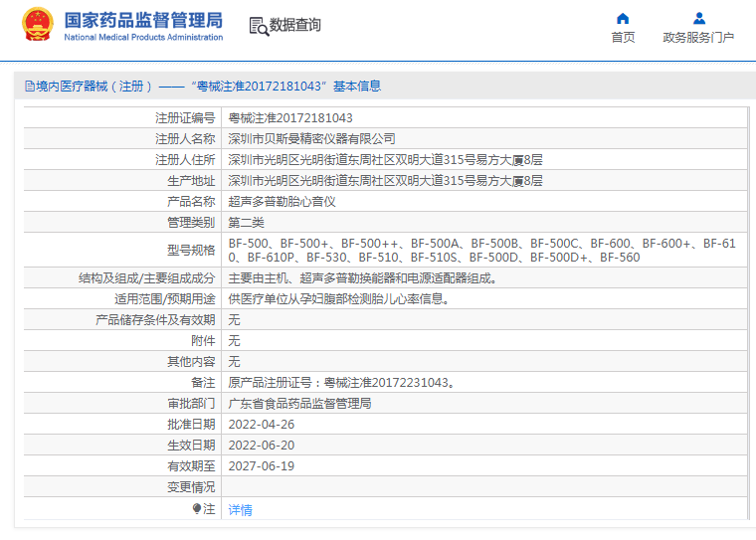Click the national emblem logo
The width and height of the screenshot is (756, 540).
click(x=37, y=25)
